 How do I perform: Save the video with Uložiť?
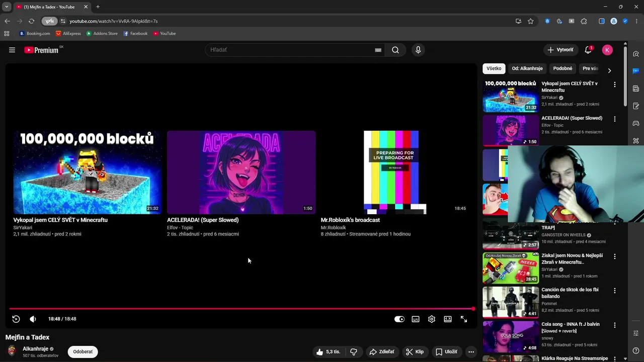pos(446,352)
